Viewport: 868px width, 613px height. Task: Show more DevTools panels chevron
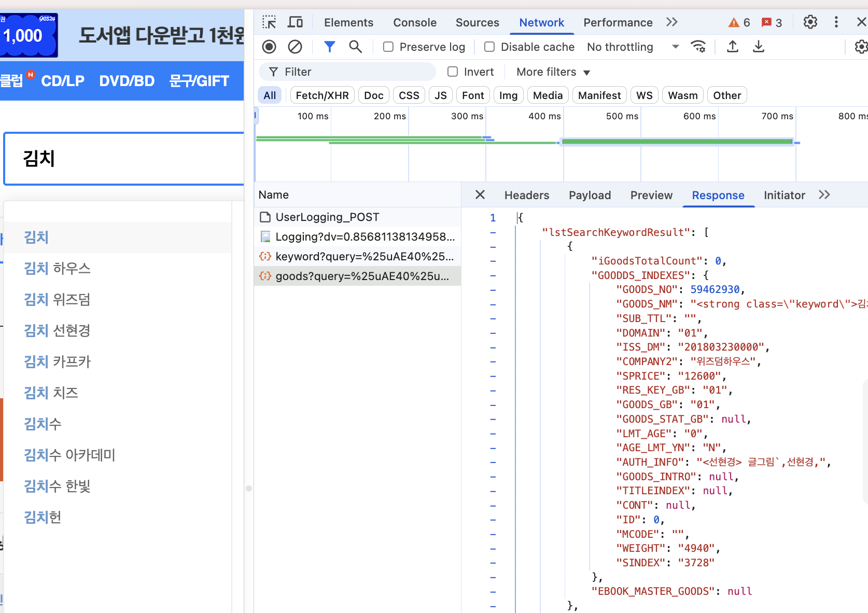click(672, 22)
